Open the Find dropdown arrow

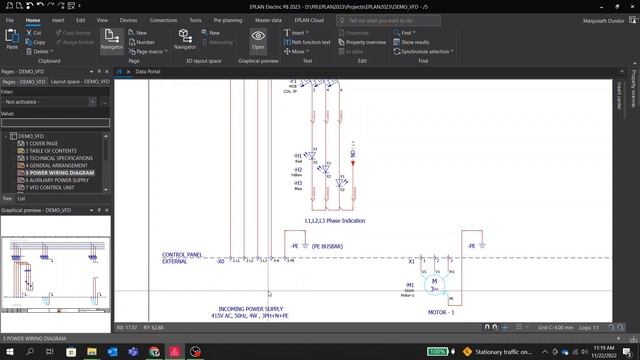click(x=414, y=33)
